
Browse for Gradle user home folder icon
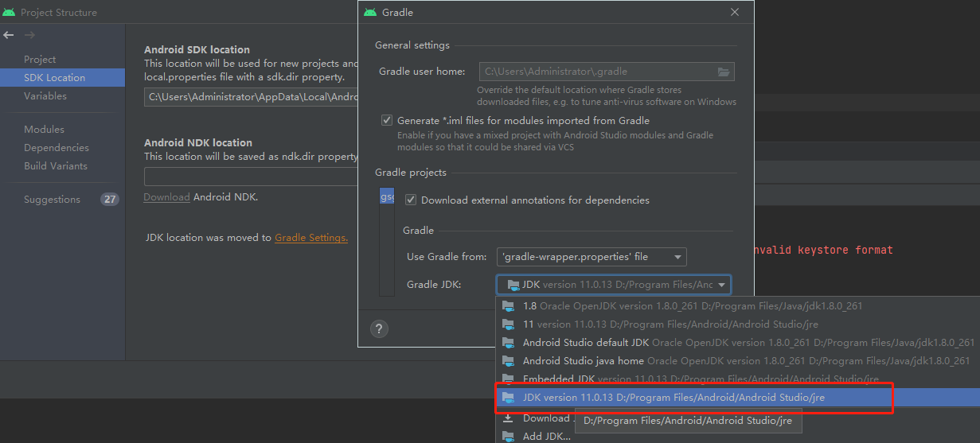click(x=724, y=72)
